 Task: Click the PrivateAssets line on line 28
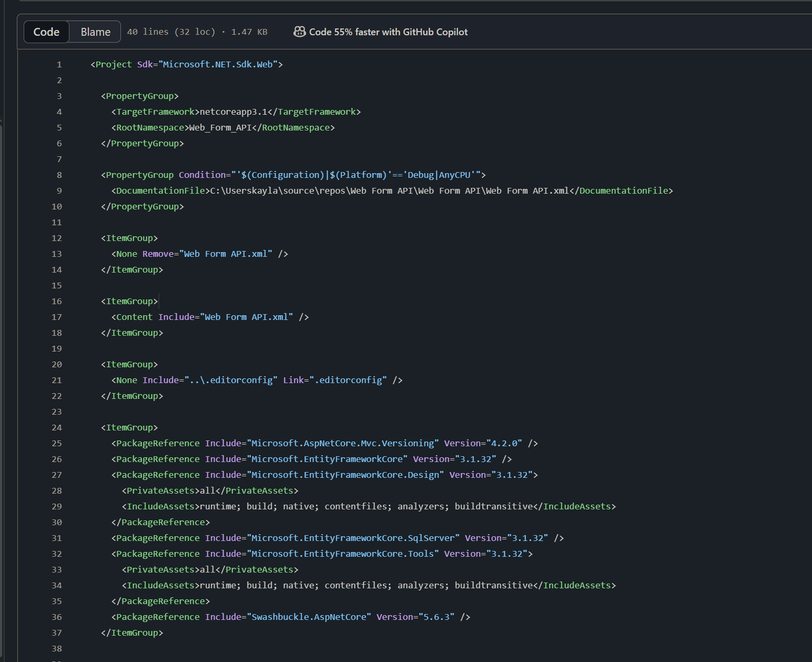(210, 490)
